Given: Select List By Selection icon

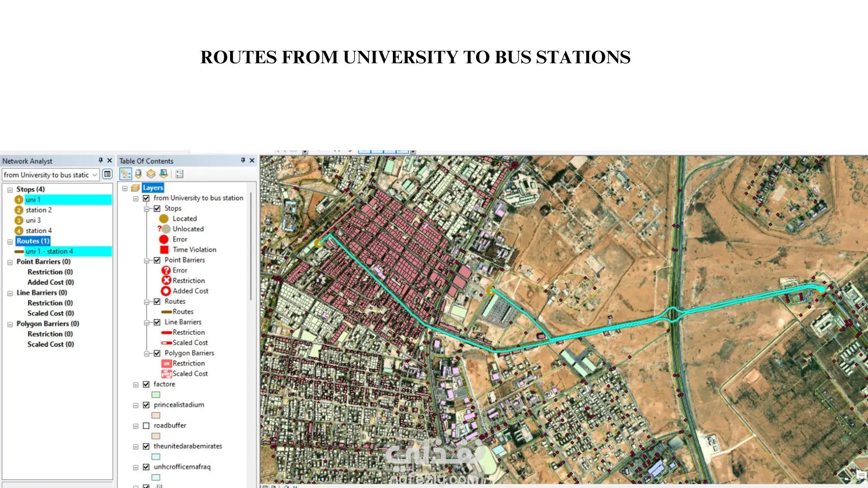Looking at the screenshot, I should point(164,174).
